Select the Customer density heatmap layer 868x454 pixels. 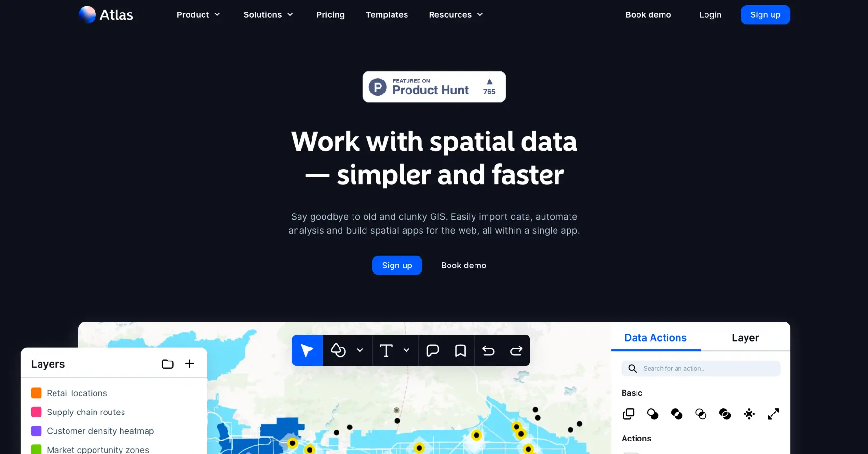click(x=100, y=431)
